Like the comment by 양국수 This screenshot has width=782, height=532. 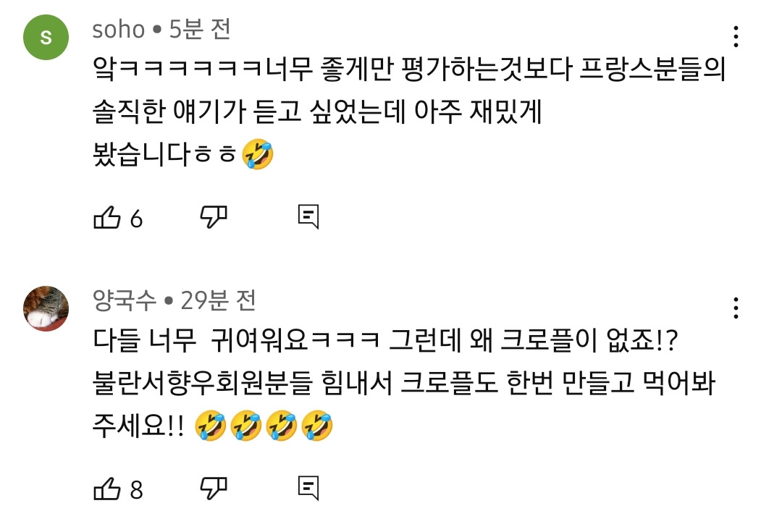(107, 489)
